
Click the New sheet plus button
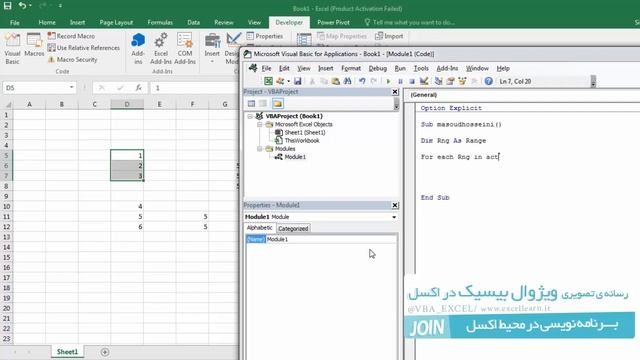(105, 352)
